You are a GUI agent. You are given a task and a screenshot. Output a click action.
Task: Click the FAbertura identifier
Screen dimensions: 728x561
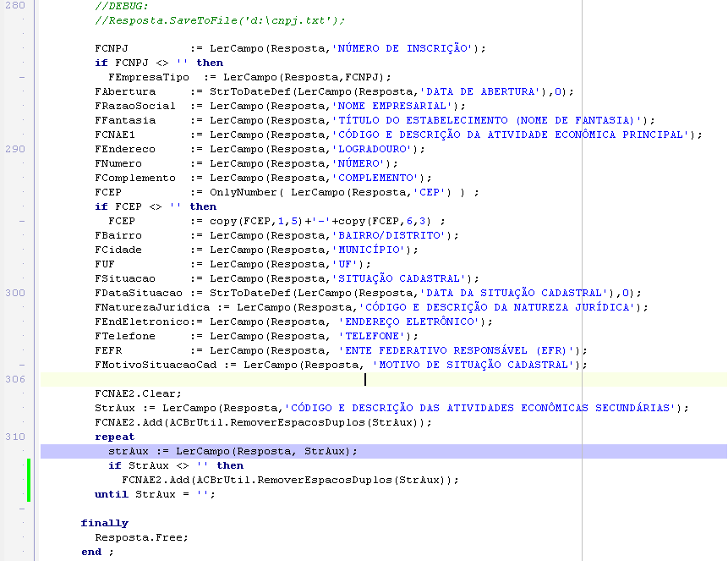125,91
